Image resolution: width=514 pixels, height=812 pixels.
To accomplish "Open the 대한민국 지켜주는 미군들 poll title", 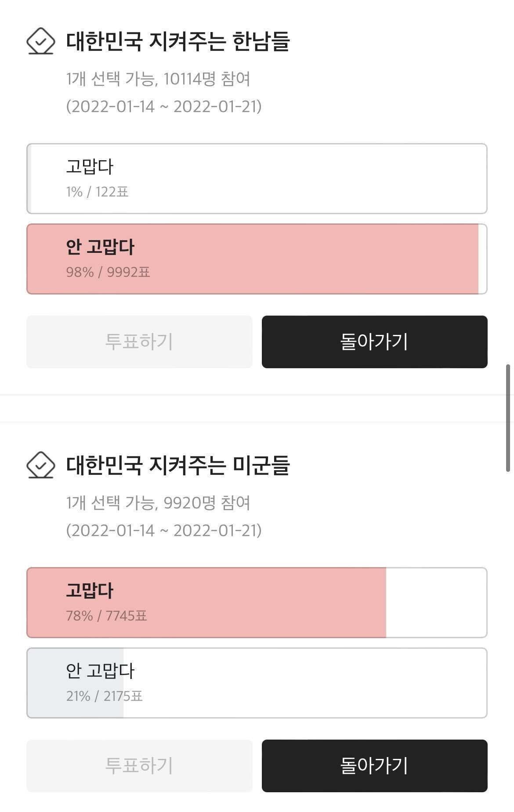I will (178, 465).
